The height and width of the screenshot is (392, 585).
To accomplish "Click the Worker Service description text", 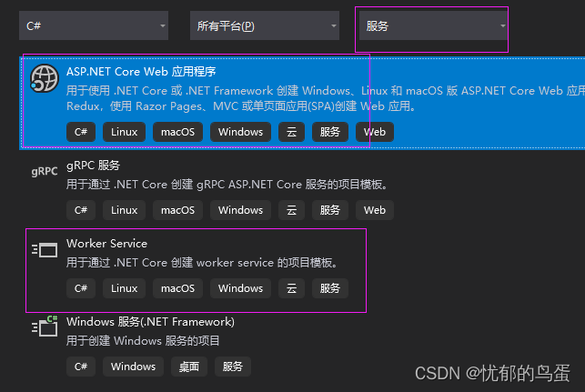I will [x=202, y=263].
